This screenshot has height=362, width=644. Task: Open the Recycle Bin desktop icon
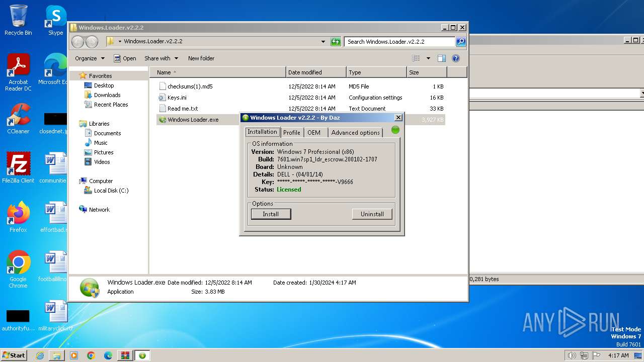coord(18,20)
